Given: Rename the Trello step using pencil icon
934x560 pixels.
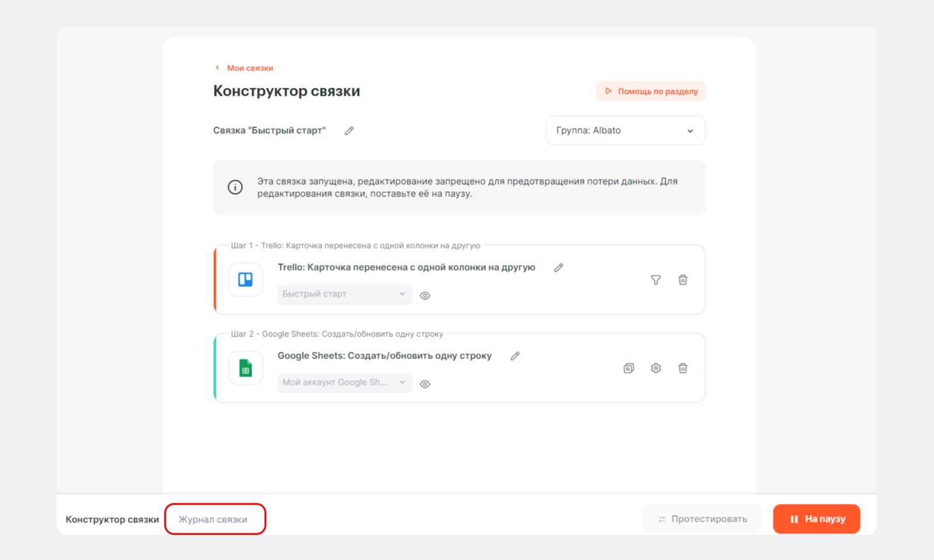Looking at the screenshot, I should pyautogui.click(x=559, y=268).
